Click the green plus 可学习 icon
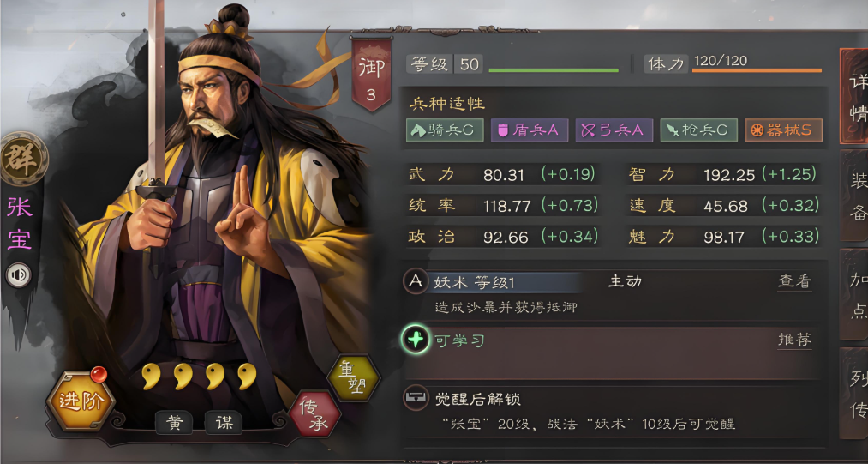Viewport: 868px width, 464px height. point(416,340)
